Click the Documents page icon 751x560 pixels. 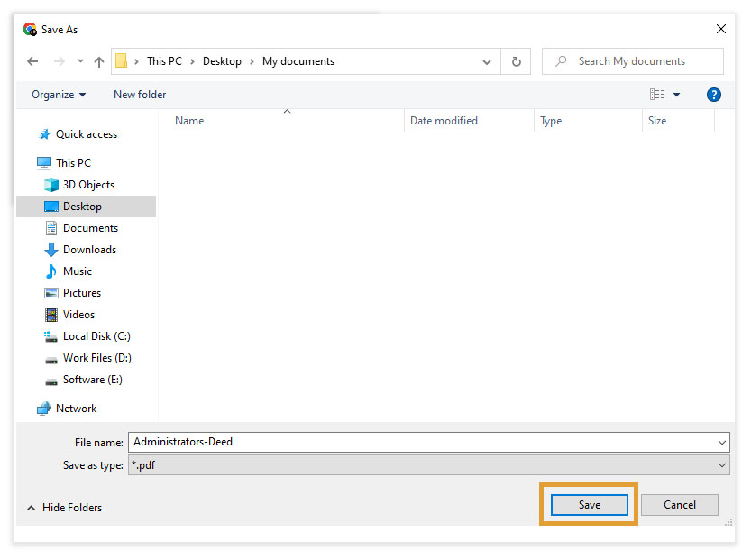pyautogui.click(x=51, y=228)
